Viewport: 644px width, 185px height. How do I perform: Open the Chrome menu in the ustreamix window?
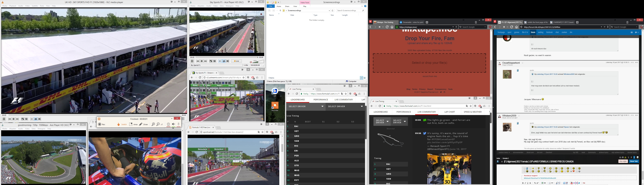coord(262,78)
